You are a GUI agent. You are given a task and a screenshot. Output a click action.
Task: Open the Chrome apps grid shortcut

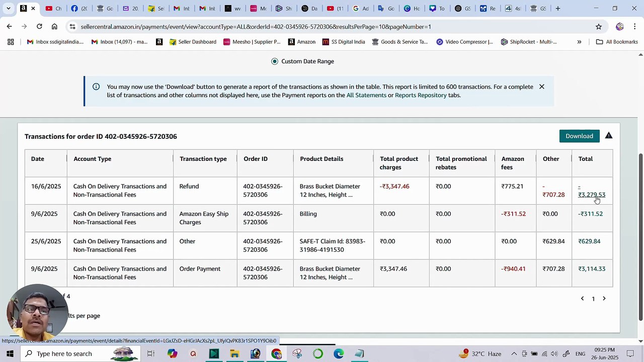point(11,42)
